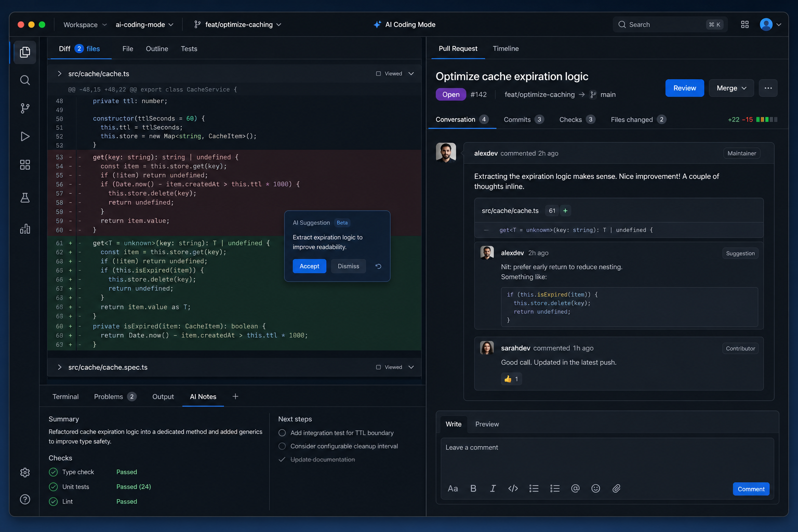This screenshot has height=532, width=798.
Task: Collapse src/cache/cache.ts file chevron
Action: click(59, 74)
